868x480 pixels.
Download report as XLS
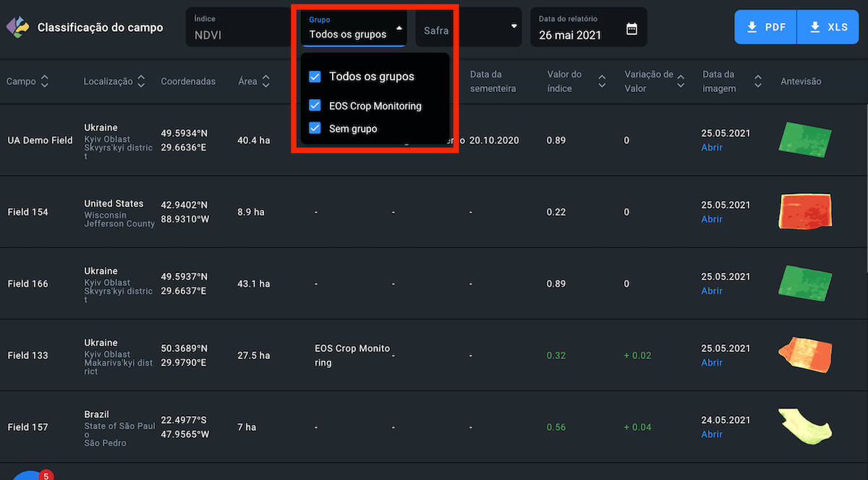[827, 28]
